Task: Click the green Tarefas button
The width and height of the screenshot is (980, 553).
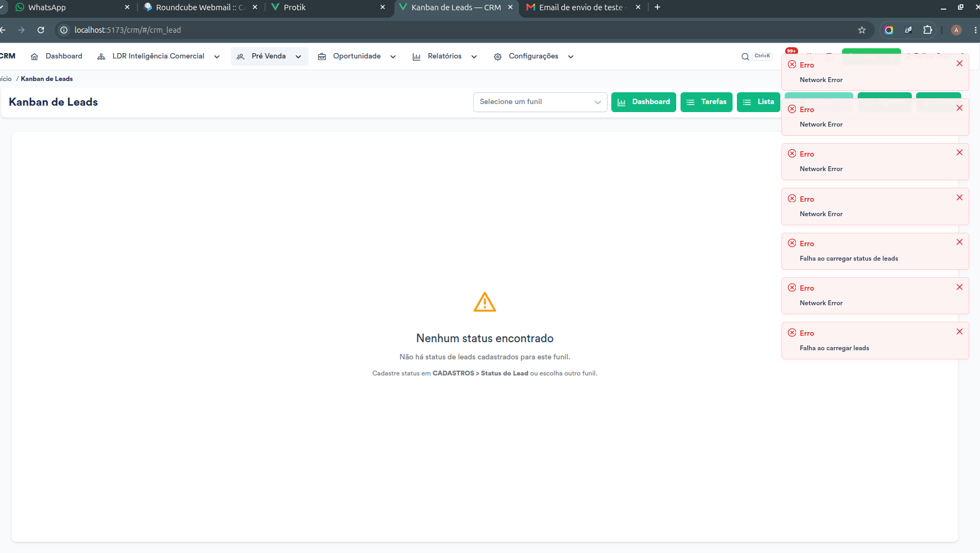Action: point(706,102)
